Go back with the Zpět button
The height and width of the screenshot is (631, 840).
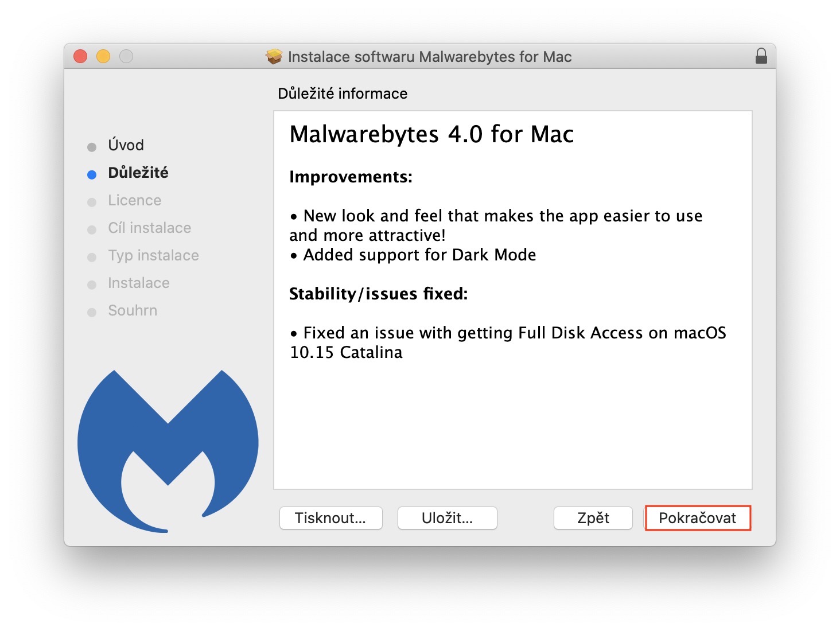593,518
